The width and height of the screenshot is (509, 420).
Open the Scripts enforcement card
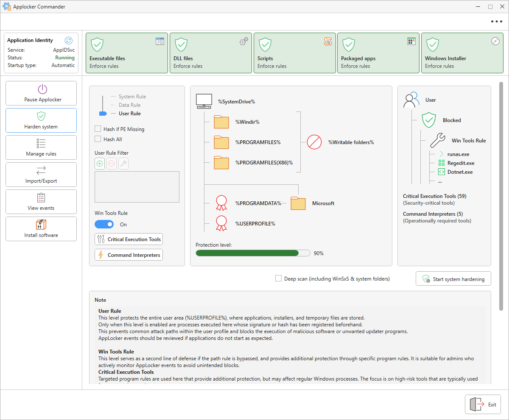point(295,53)
